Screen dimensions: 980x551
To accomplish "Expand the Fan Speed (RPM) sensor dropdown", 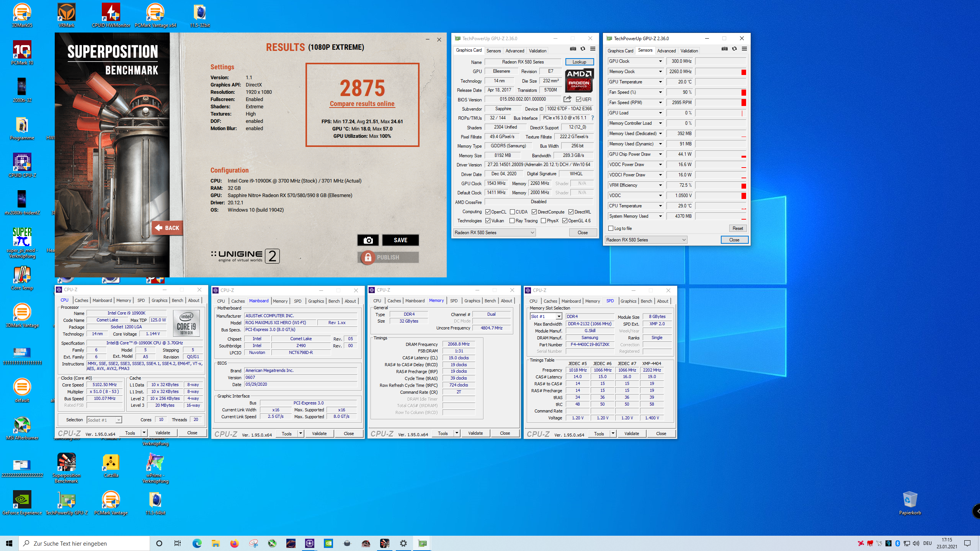I will (660, 103).
